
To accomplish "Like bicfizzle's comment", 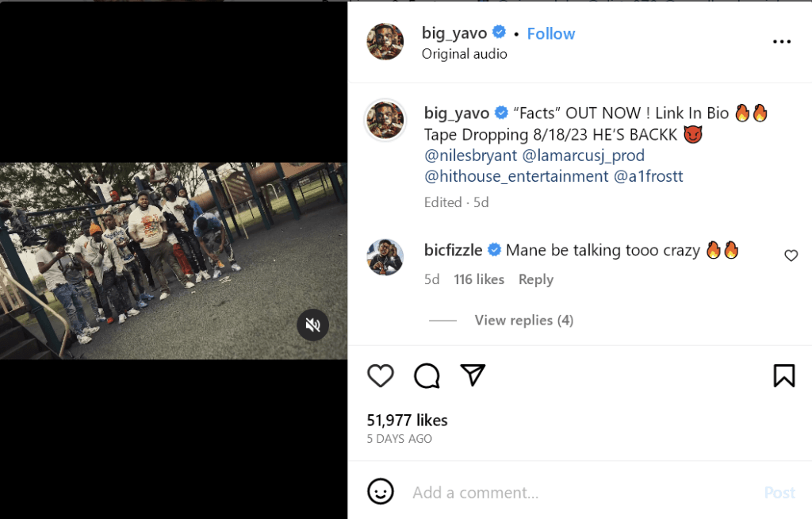I will [791, 256].
